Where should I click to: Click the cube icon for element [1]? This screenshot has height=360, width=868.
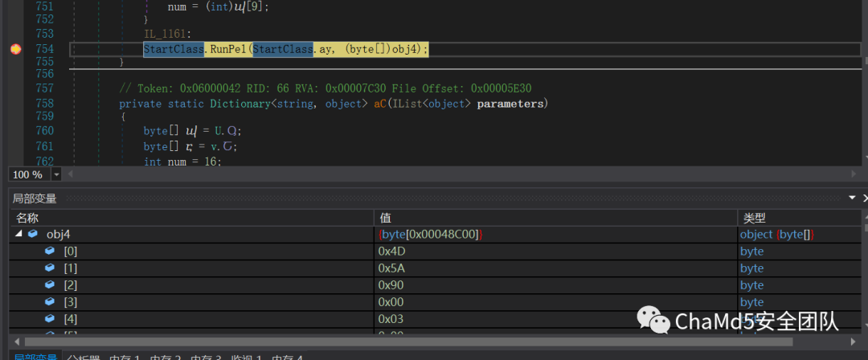(50, 268)
